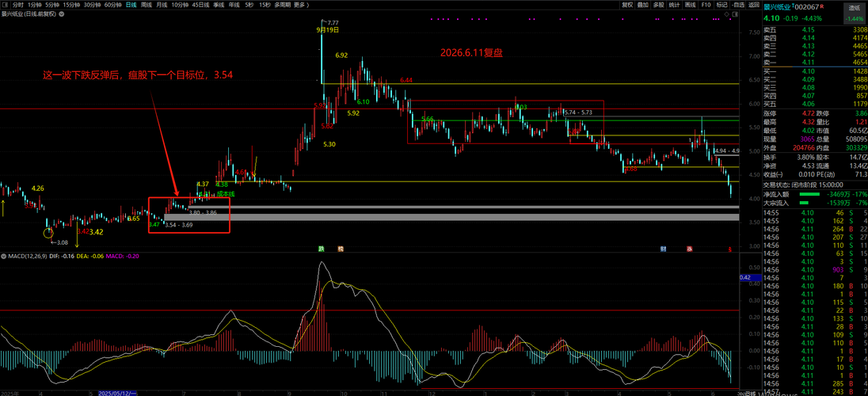Select the 45日线 period

point(200,5)
